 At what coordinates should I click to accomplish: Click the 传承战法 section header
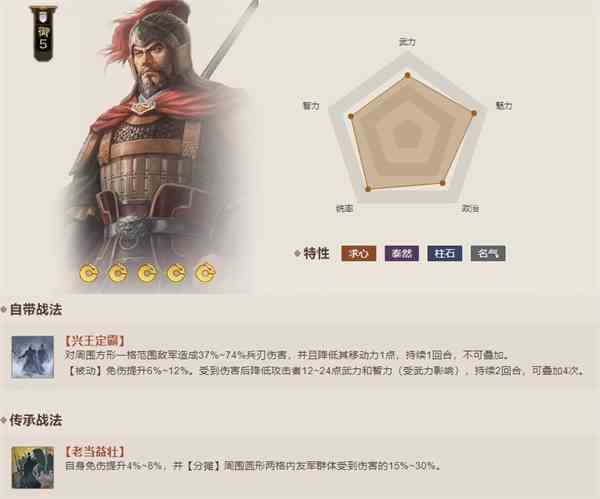[x=36, y=420]
